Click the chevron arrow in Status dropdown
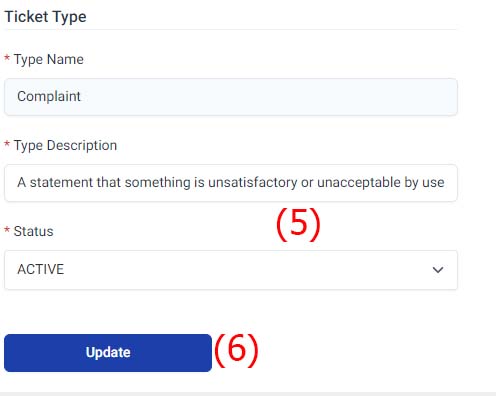Image resolution: width=496 pixels, height=396 pixels. pyautogui.click(x=438, y=270)
